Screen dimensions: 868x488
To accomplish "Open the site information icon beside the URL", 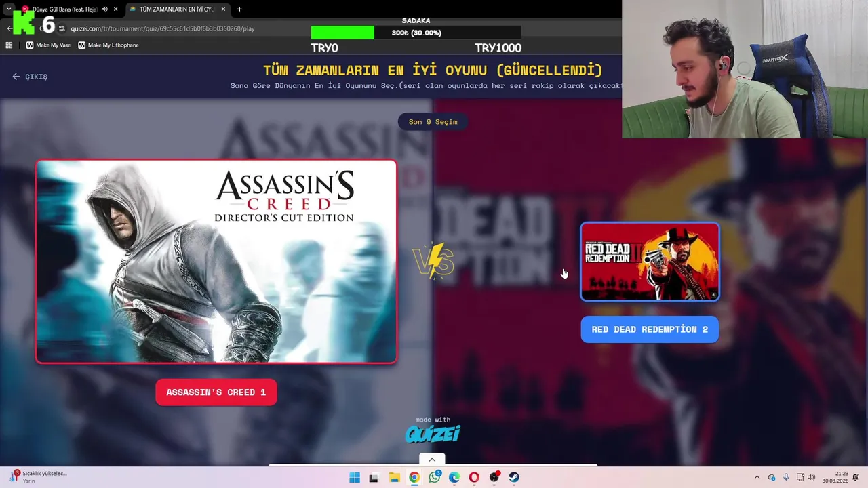I will [62, 28].
